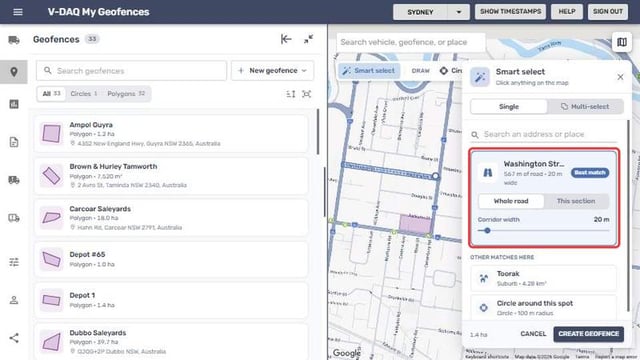Click the Ampol Guyra polygon thumbnail
This screenshot has height=360, width=640.
click(51, 133)
